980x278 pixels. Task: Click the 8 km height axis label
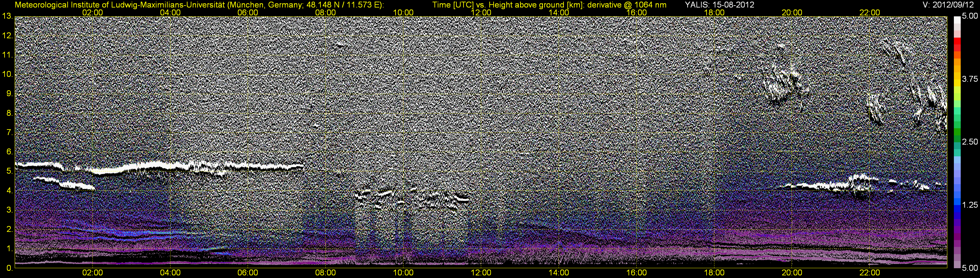pos(9,113)
